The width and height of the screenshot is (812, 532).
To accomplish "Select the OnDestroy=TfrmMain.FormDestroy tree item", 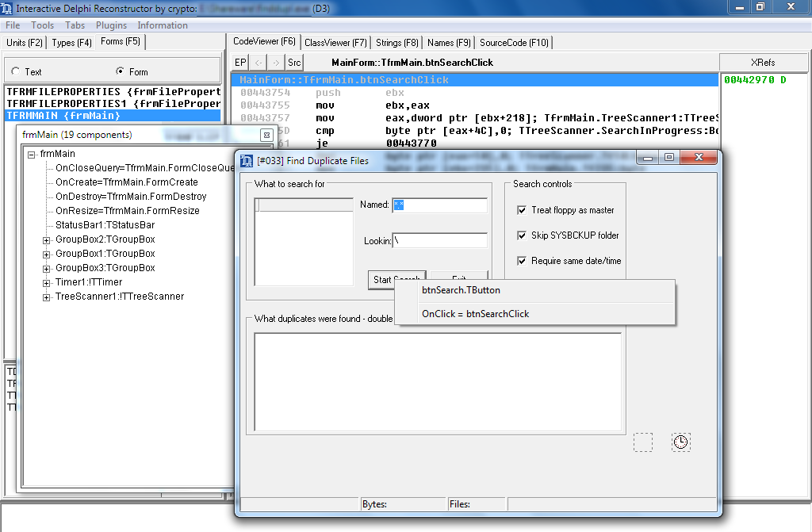I will click(131, 197).
